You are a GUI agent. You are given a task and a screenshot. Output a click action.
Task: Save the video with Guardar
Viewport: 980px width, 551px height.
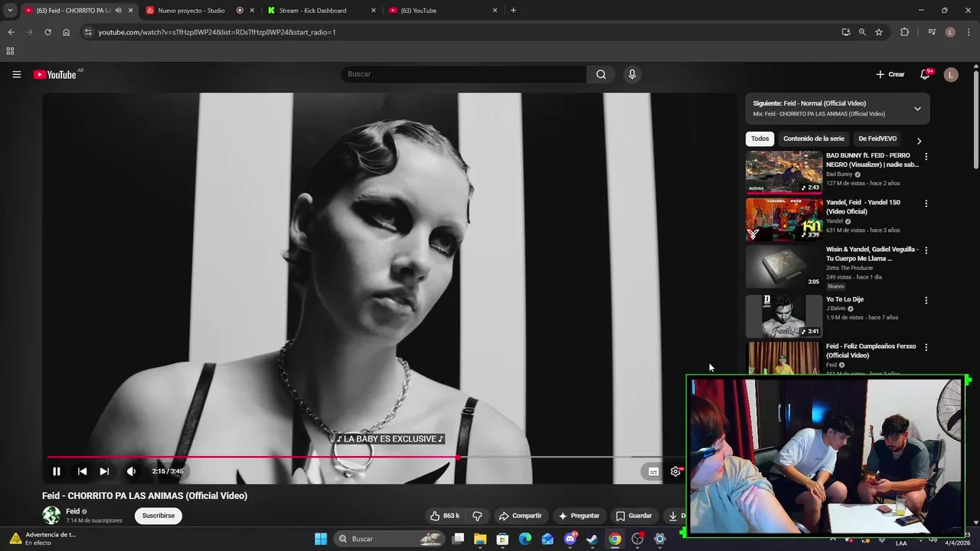click(x=635, y=516)
